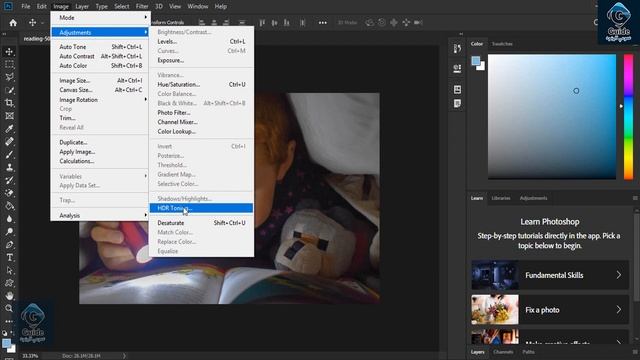Viewport: 640px width, 360px height.
Task: Select the Custom Shape tool
Action: point(9,283)
